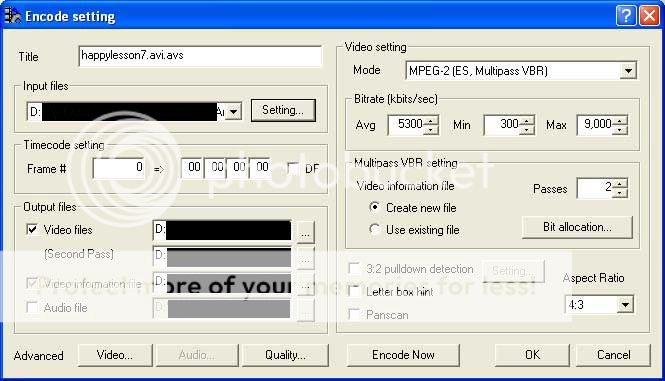Decrease the Max bitrate spinner
The width and height of the screenshot is (665, 381).
tap(620, 129)
